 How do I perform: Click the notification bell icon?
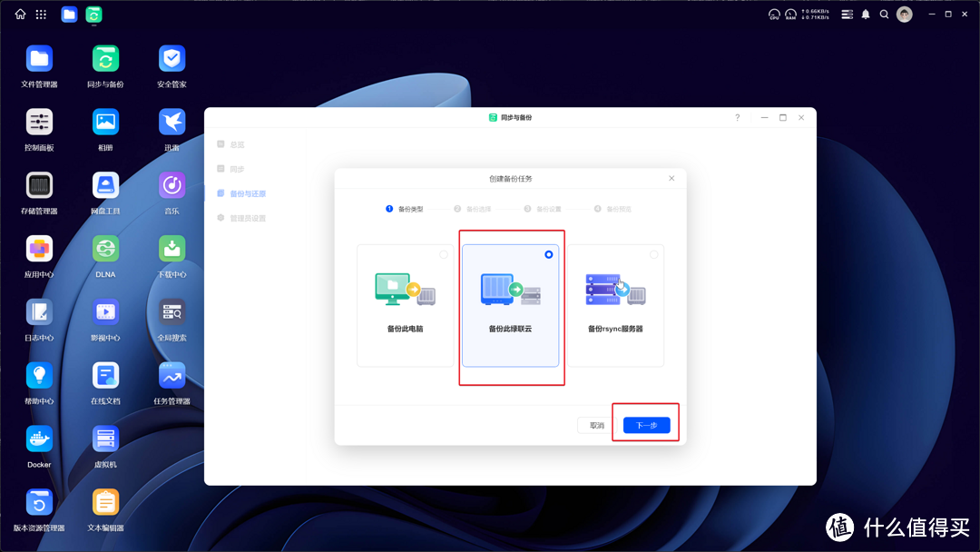click(x=866, y=15)
